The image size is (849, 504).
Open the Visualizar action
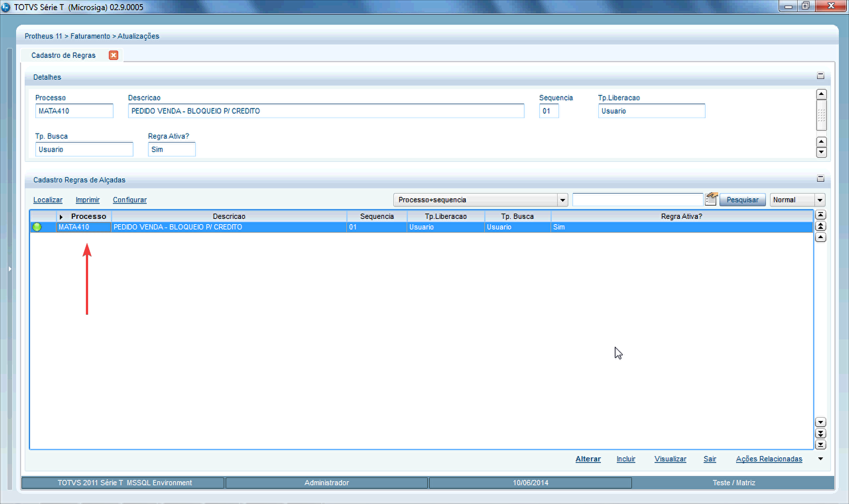(x=670, y=459)
